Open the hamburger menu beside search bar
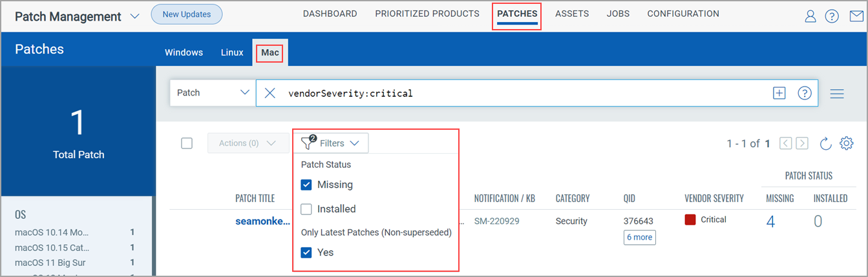Viewport: 868px width, 277px height. 837,94
